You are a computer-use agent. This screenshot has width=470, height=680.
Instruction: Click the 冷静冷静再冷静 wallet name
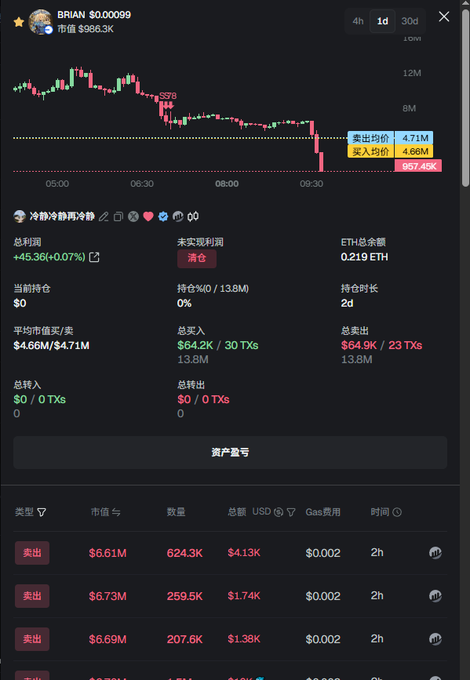click(x=62, y=216)
